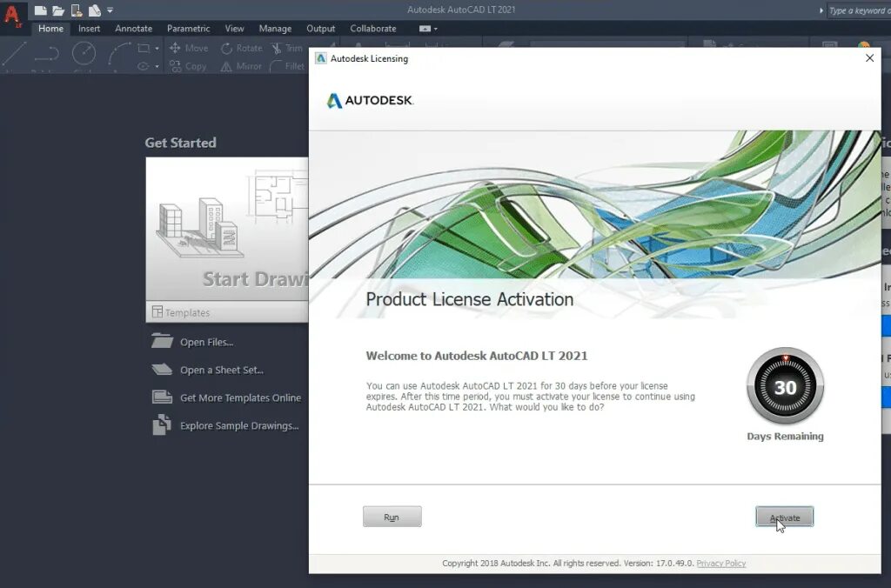Image resolution: width=891 pixels, height=588 pixels.
Task: Select the Line tool in the ribbon
Action: point(14,55)
